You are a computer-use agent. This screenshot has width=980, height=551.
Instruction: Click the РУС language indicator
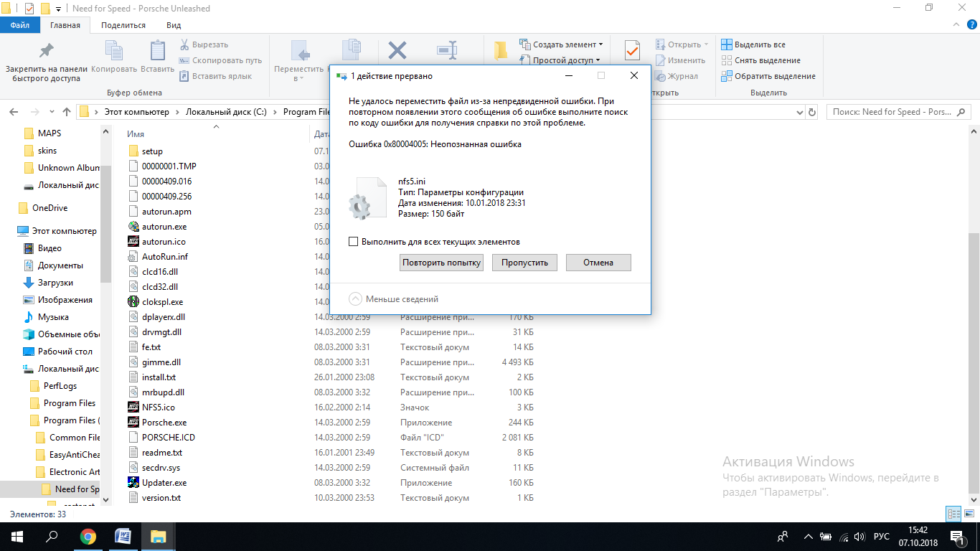click(x=882, y=537)
